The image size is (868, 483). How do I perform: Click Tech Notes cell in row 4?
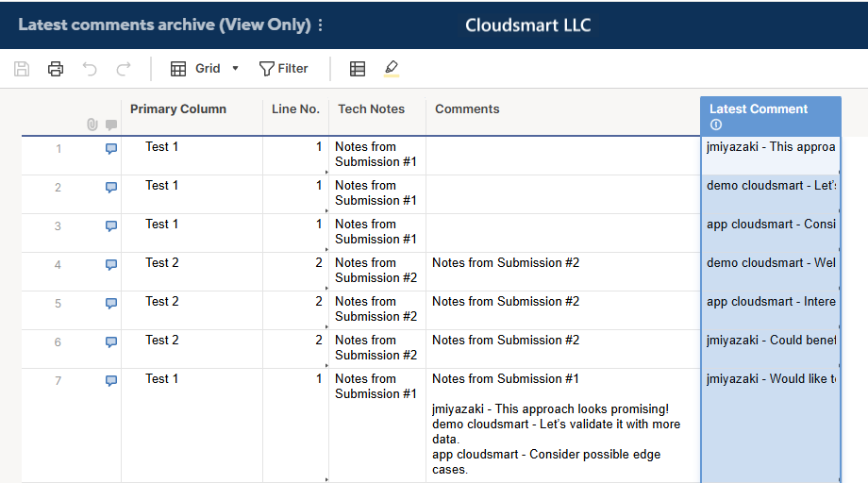click(x=377, y=272)
